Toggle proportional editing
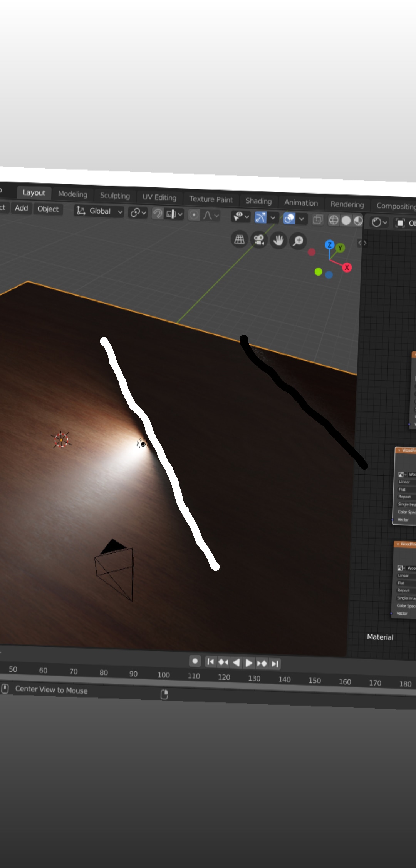The width and height of the screenshot is (416, 868). click(x=194, y=215)
